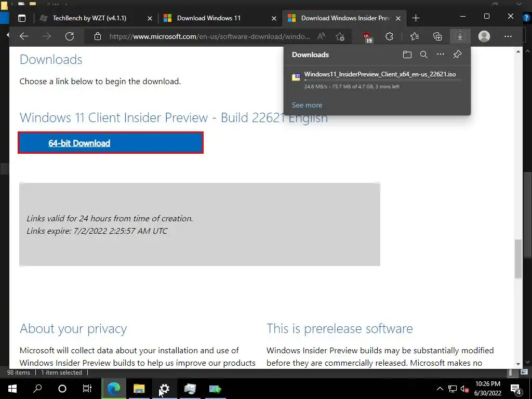Click the download speed 24.6 MB/s status text
This screenshot has height=399, width=532.
tap(352, 87)
